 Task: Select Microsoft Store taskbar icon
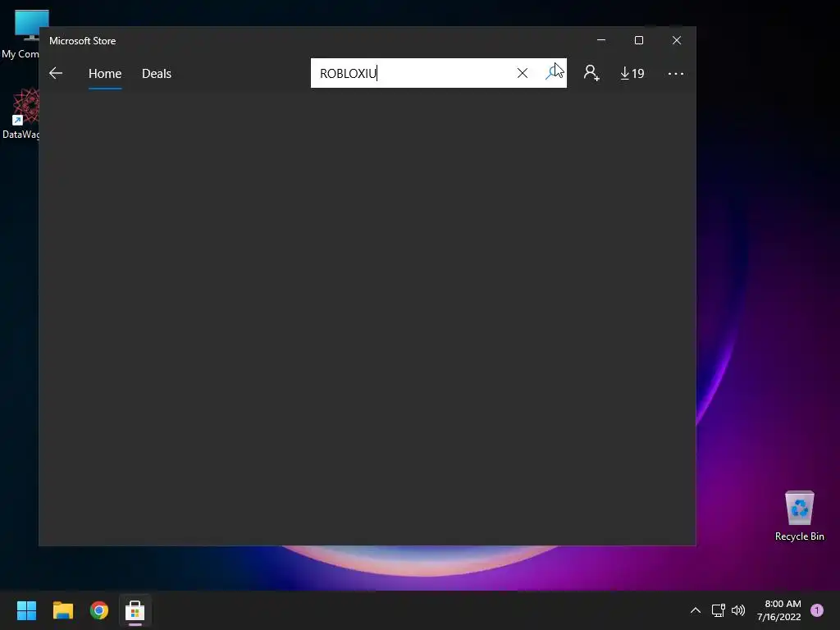(135, 610)
